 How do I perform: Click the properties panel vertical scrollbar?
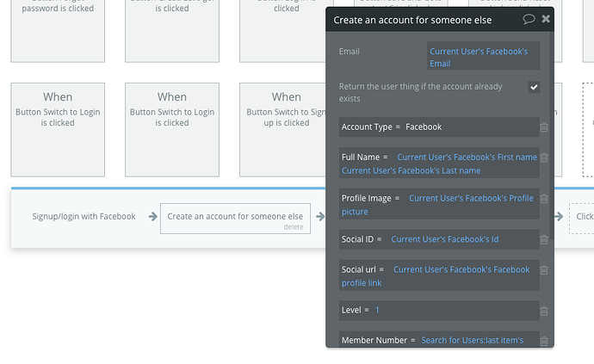[552, 136]
